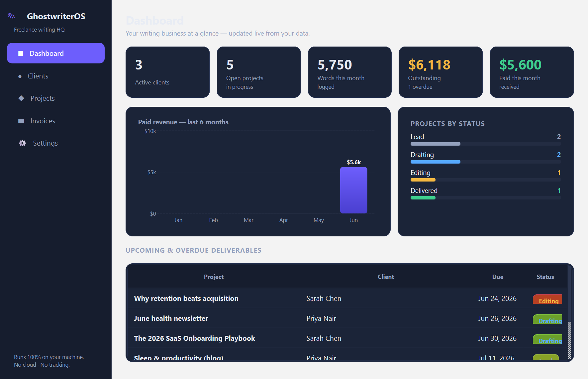588x379 pixels.
Task: Click the Projects diamond icon in sidebar
Action: click(21, 98)
